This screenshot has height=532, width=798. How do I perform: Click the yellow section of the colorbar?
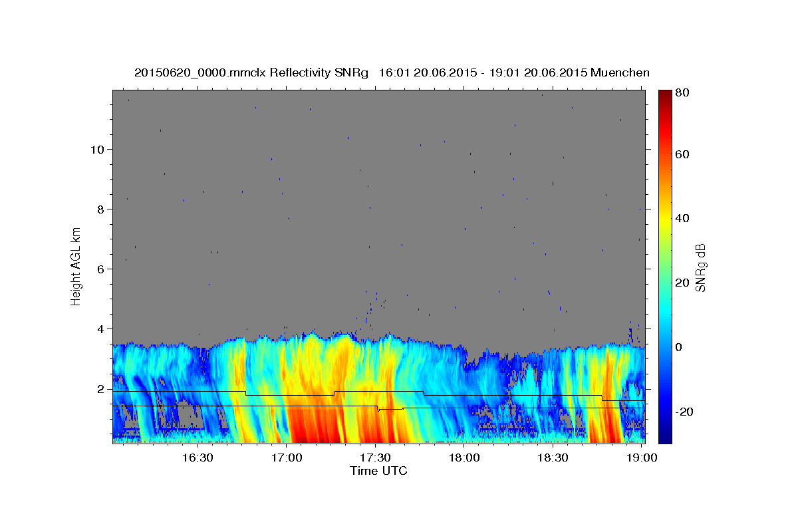click(665, 219)
